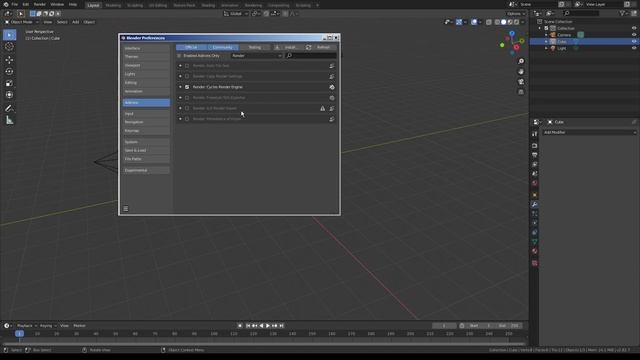Viewport: 640px width, 360px height.
Task: Open the Window menu
Action: tap(57, 4)
